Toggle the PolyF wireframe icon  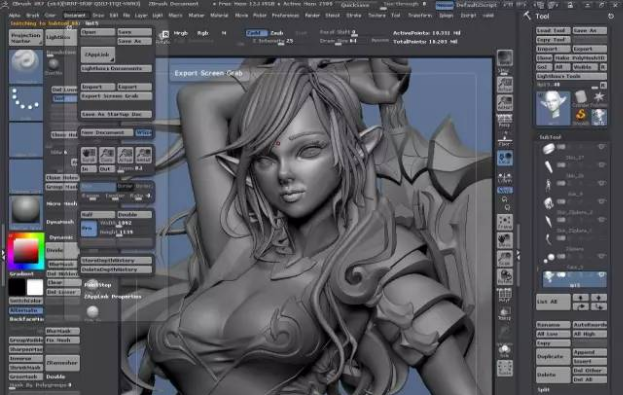click(x=505, y=296)
